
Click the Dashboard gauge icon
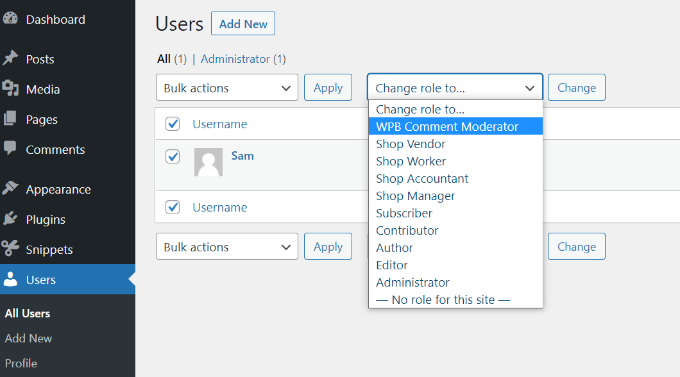[x=10, y=19]
